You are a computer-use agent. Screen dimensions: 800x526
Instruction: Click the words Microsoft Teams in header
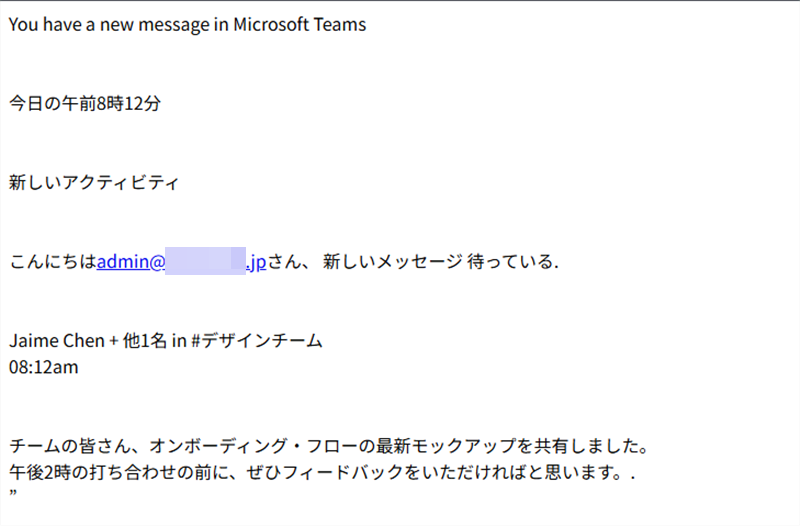pyautogui.click(x=299, y=24)
